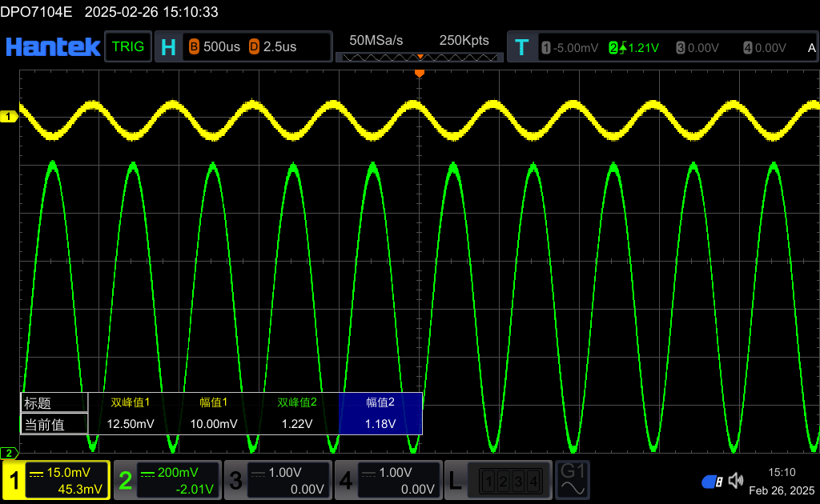
Task: Click the 当前值 row header
Action: [x=54, y=424]
